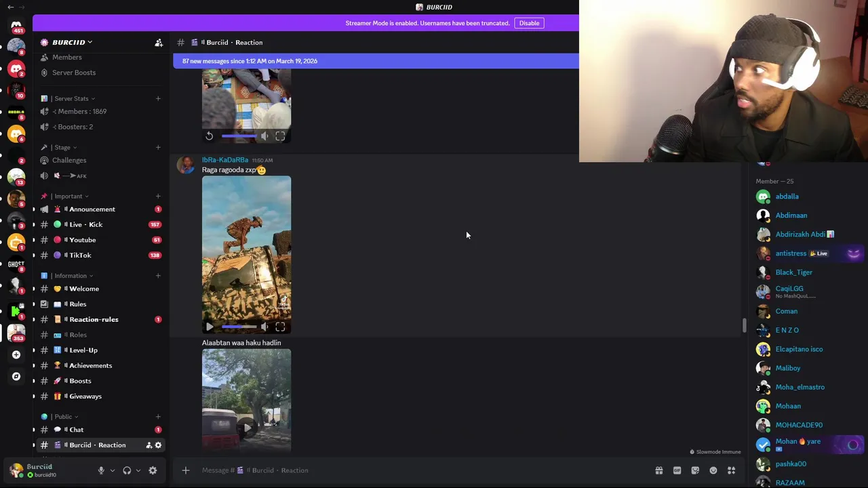The width and height of the screenshot is (868, 488).
Task: Open the emoji picker
Action: coord(713,470)
